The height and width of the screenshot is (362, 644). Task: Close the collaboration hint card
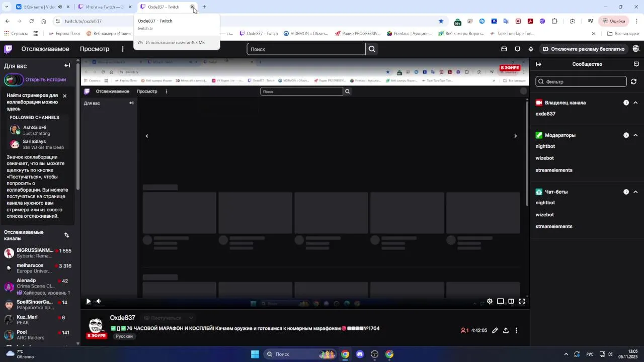[x=64, y=96]
